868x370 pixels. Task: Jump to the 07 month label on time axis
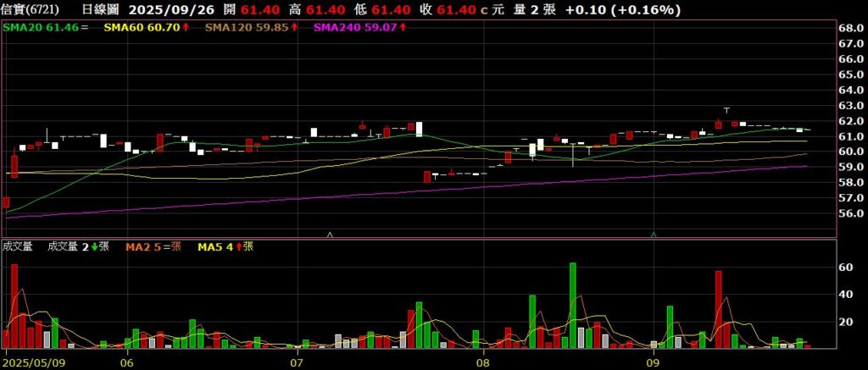tap(297, 362)
